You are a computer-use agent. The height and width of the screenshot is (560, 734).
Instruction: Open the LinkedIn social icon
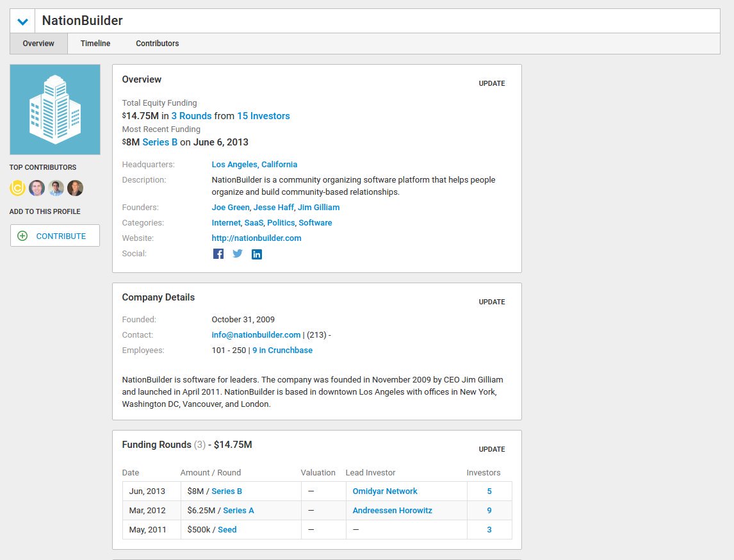[x=257, y=254]
